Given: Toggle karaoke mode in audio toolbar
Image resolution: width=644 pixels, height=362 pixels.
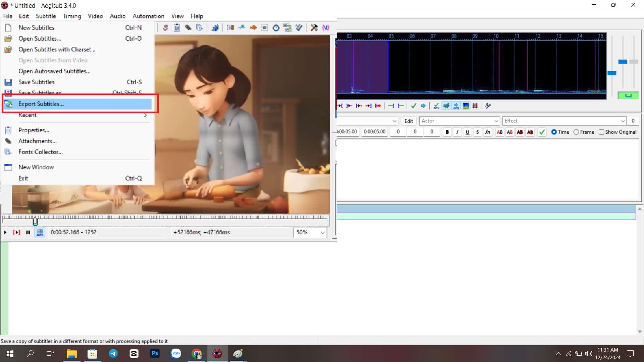Looking at the screenshot, I should 488,106.
